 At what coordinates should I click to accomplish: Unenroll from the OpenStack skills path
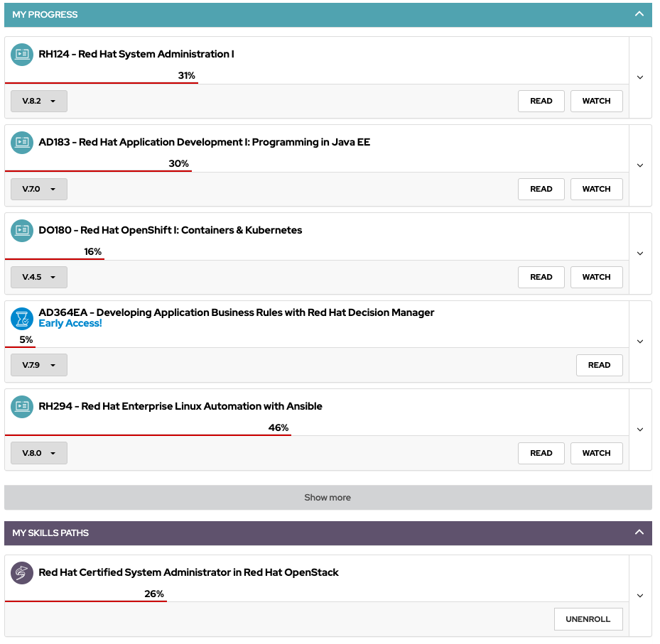point(588,618)
